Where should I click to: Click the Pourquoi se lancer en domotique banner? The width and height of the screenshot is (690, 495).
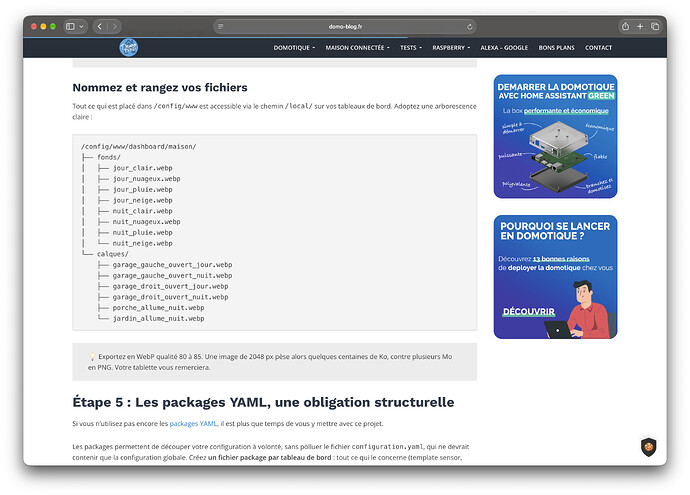[555, 277]
